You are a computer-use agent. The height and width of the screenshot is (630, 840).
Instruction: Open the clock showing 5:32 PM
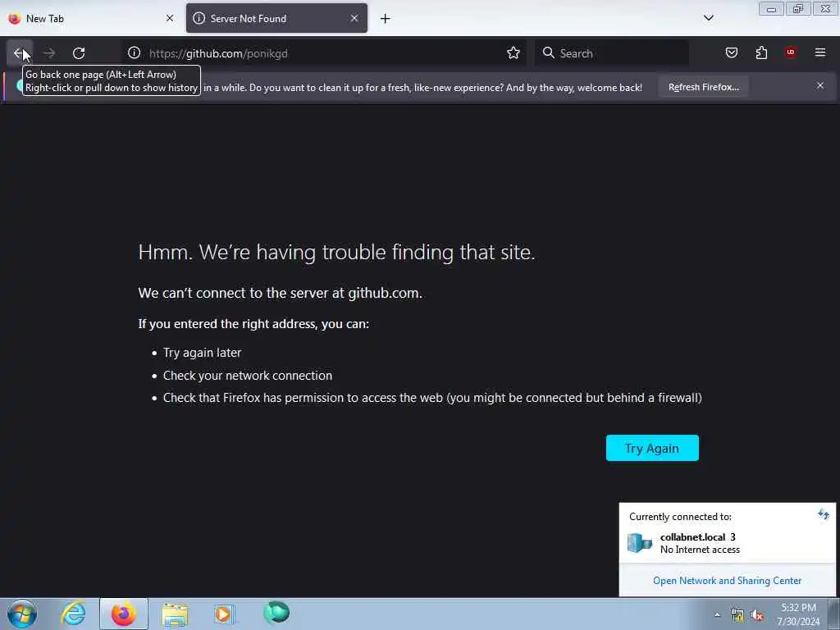(798, 614)
